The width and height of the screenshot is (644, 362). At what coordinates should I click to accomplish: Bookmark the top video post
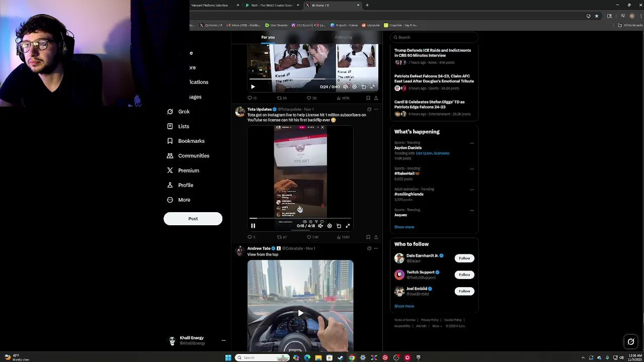[368, 98]
